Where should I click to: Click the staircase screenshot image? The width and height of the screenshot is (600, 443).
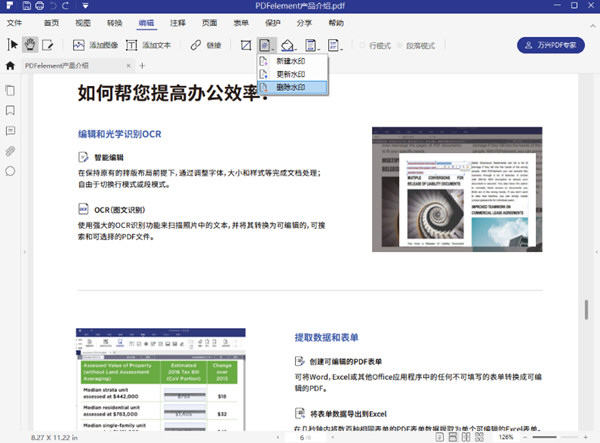[457, 189]
